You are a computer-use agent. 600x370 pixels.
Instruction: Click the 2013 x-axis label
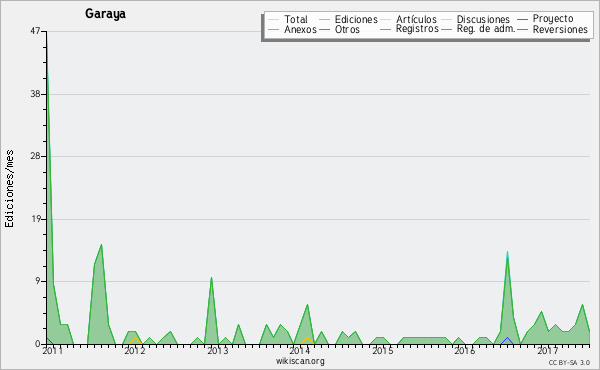tap(218, 350)
